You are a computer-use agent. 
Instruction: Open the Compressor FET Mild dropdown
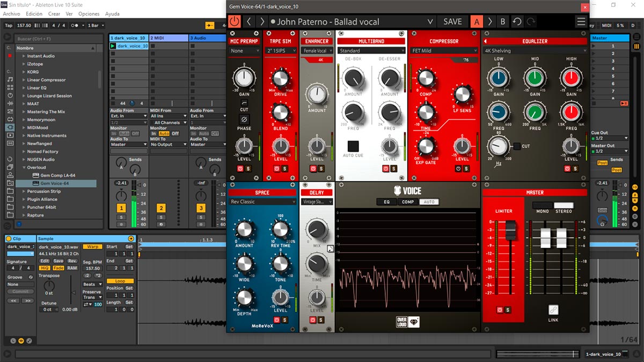pos(443,51)
